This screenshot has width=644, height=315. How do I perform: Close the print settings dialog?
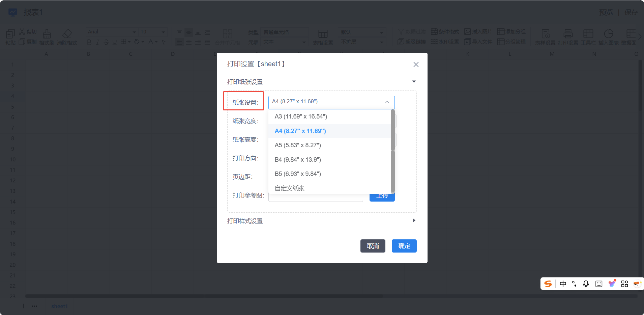416,64
